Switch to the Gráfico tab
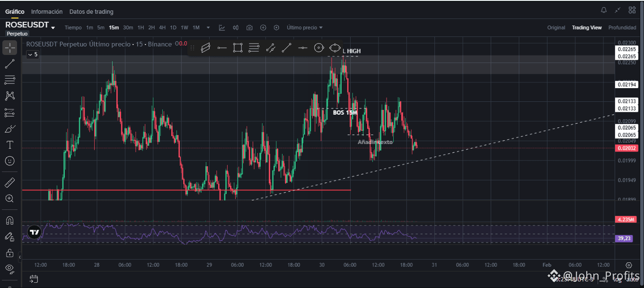Screen dimensions: 644x288 pos(15,11)
